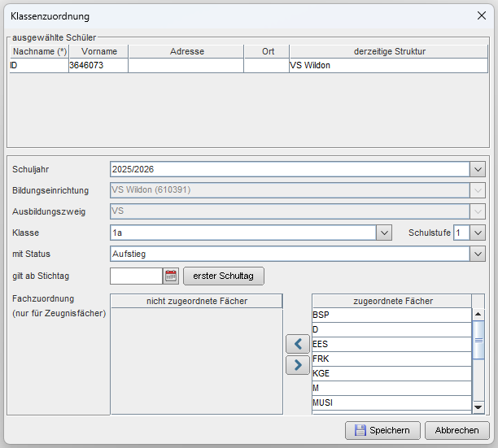The height and width of the screenshot is (448, 498).
Task: Select the BSP subject in assigned list
Action: pyautogui.click(x=391, y=315)
